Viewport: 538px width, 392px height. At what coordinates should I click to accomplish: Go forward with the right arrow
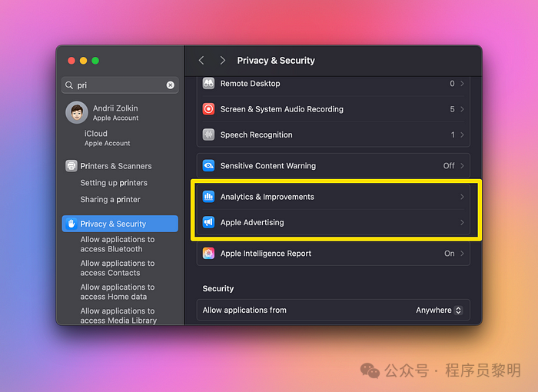[x=223, y=61]
